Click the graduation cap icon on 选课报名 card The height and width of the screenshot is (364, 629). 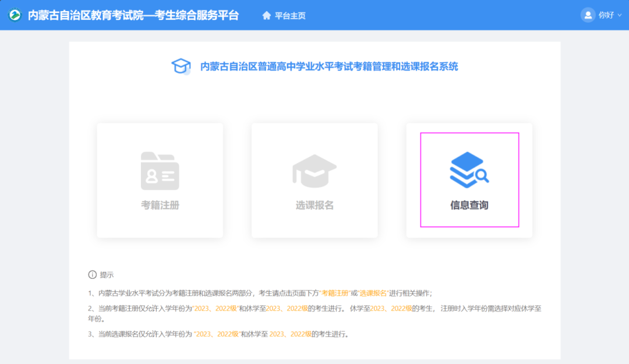(314, 172)
